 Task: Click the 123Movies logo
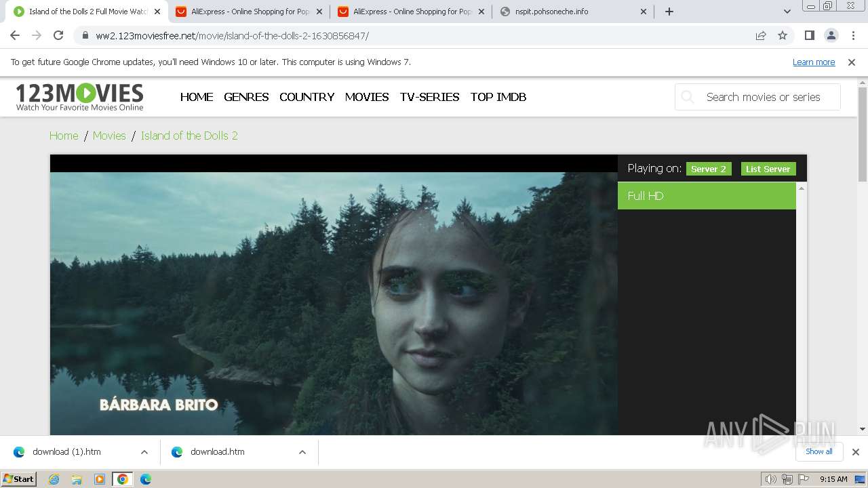[x=79, y=97]
